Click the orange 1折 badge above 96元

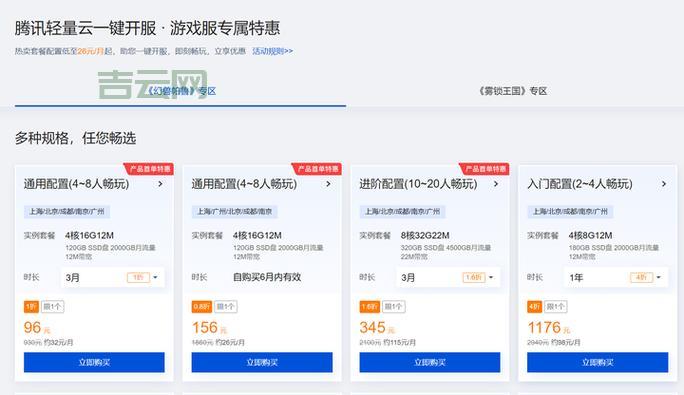(x=31, y=306)
